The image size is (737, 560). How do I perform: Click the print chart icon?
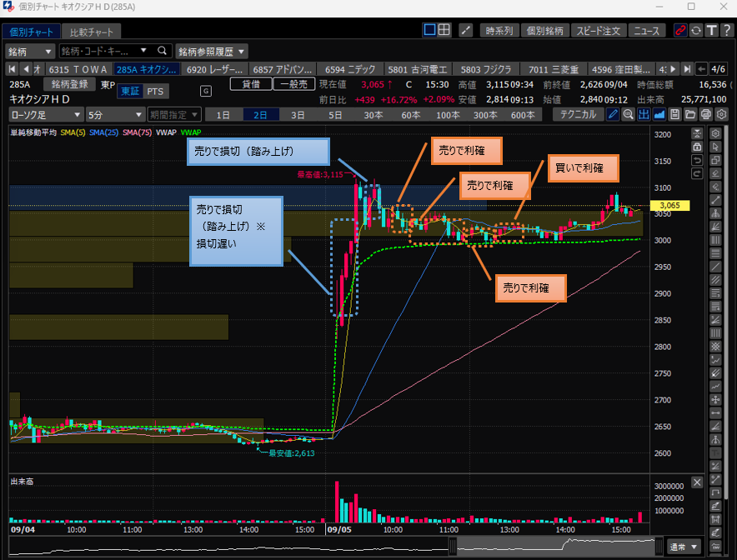(706, 114)
